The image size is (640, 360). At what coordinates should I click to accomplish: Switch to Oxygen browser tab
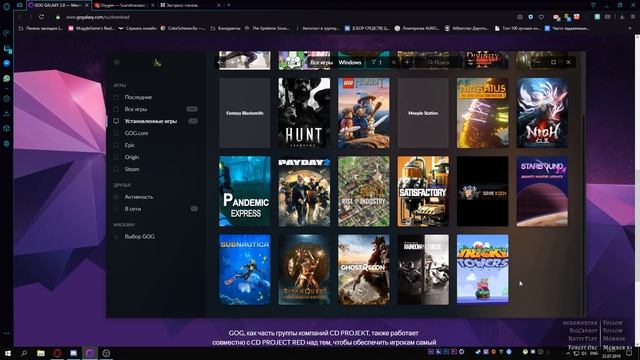click(x=124, y=5)
